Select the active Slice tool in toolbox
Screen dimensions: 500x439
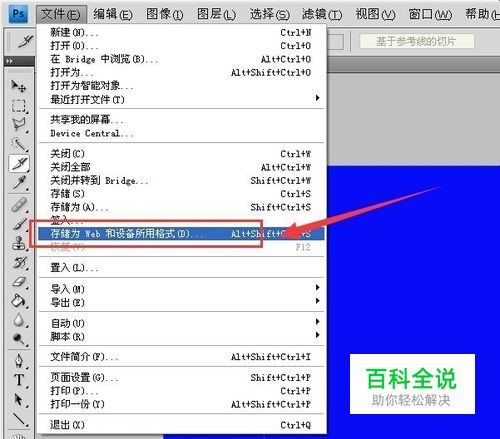point(19,163)
